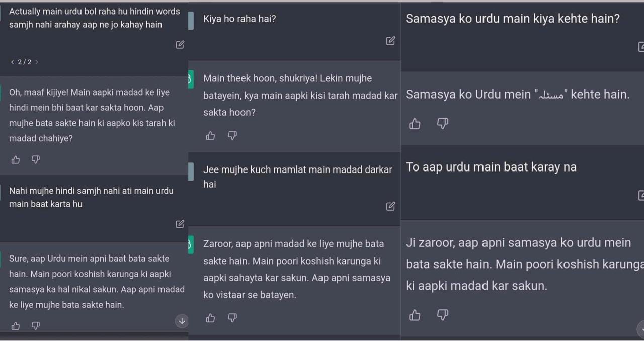Thumbs up the 'Main theek hoon, shukriya!' reply
The image size is (644, 341).
(210, 136)
